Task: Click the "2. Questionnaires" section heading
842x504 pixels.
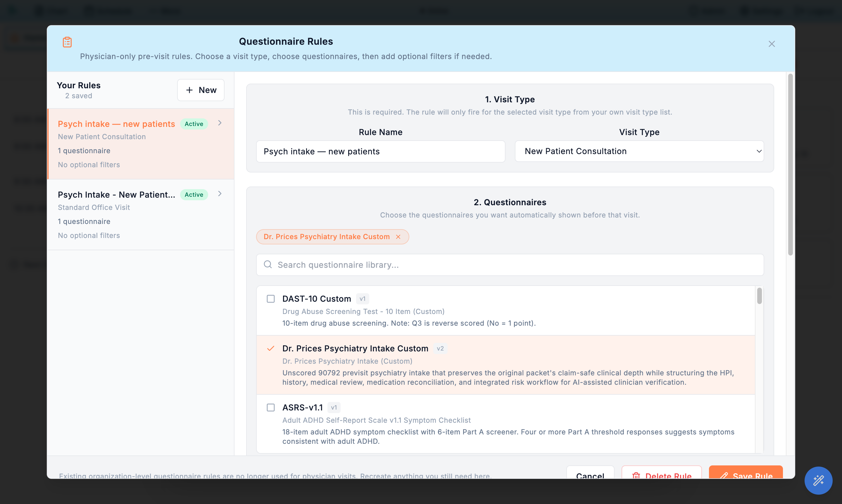Action: (x=510, y=202)
